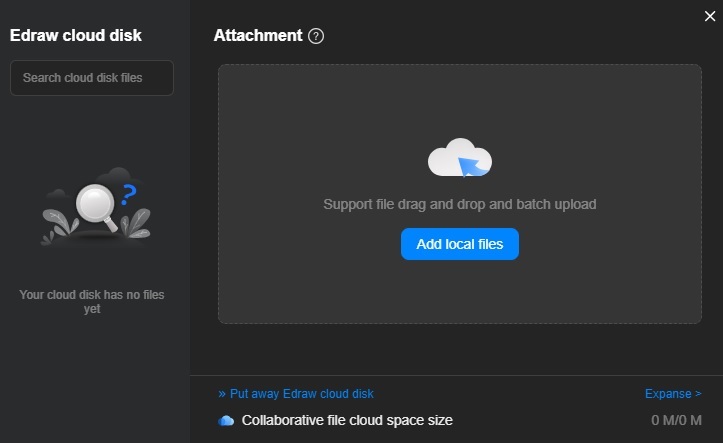Open the Expanse link
Screen dimensions: 723x443
673,394
